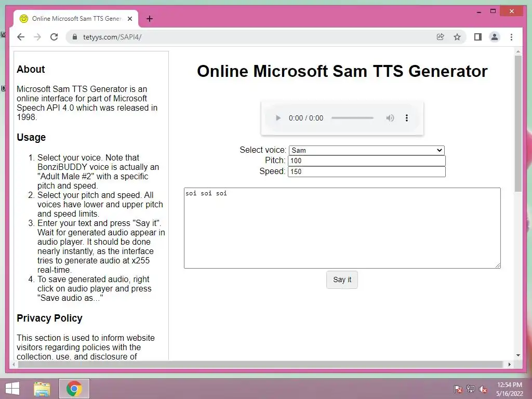Click the text area containing soi soi soi
Viewport: 532px width, 399px height.
pos(342,228)
